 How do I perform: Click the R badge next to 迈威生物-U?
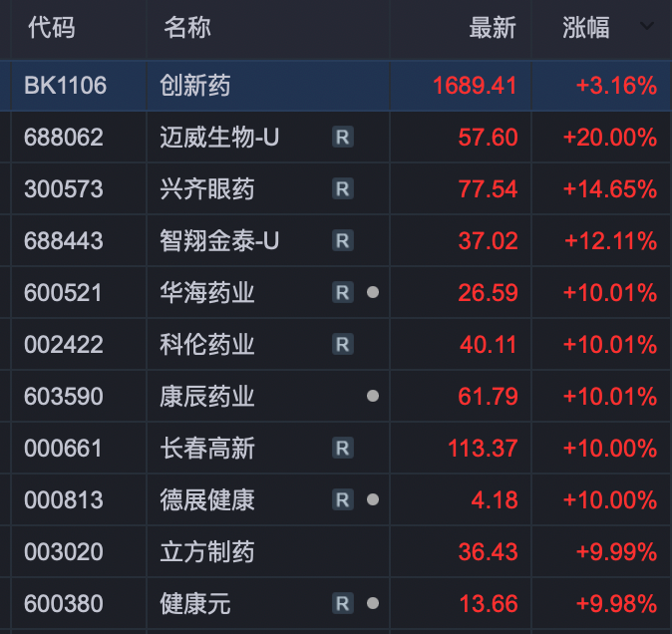[x=342, y=138]
